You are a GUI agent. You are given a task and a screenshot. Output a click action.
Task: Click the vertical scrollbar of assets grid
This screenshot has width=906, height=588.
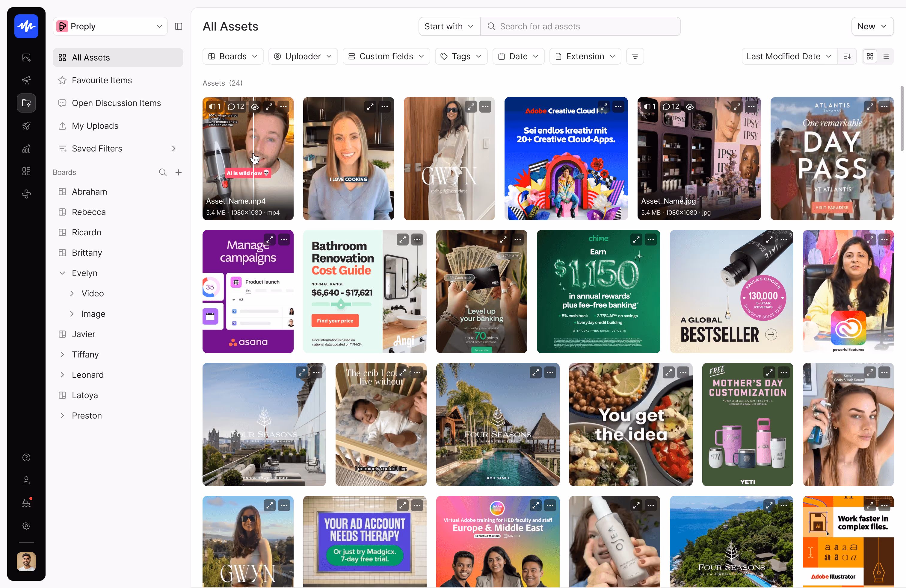902,119
